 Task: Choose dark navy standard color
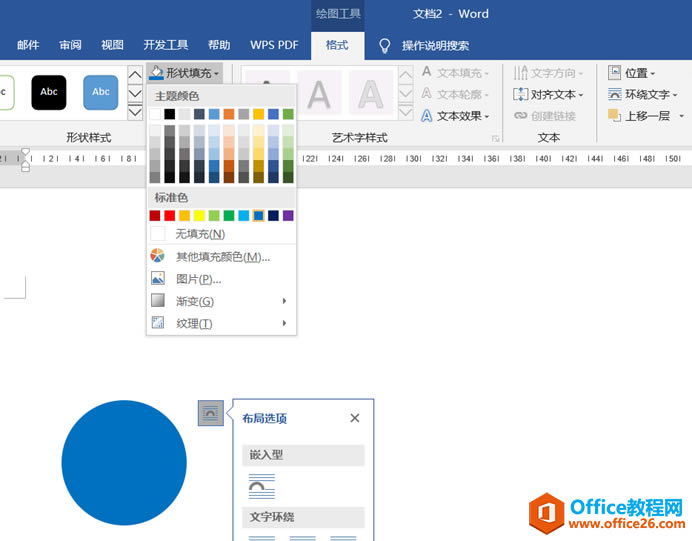[273, 215]
